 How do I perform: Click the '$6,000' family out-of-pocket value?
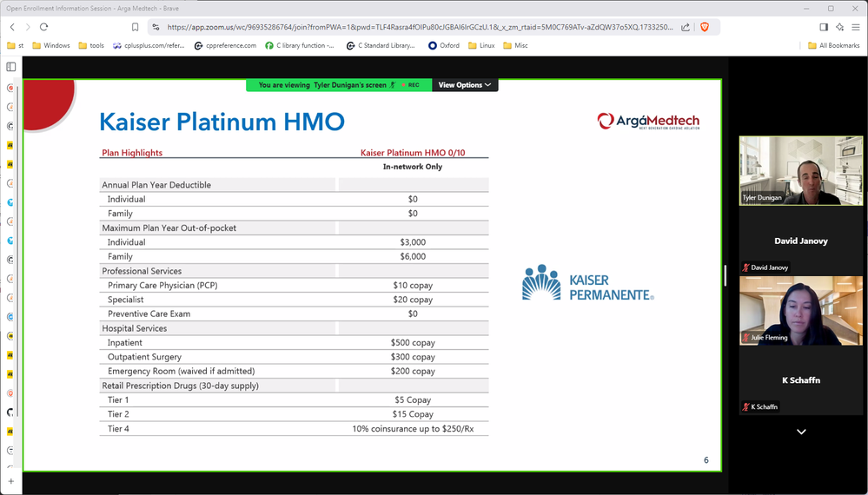coord(413,257)
